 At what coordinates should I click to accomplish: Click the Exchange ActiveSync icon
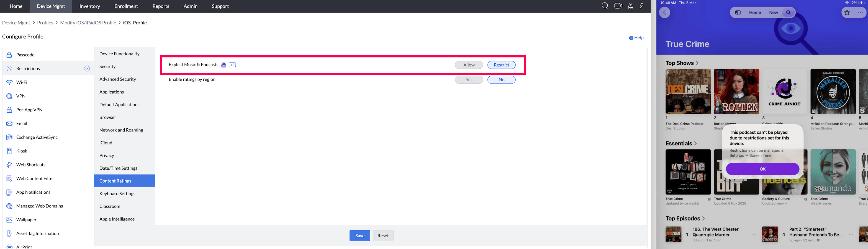pos(9,138)
